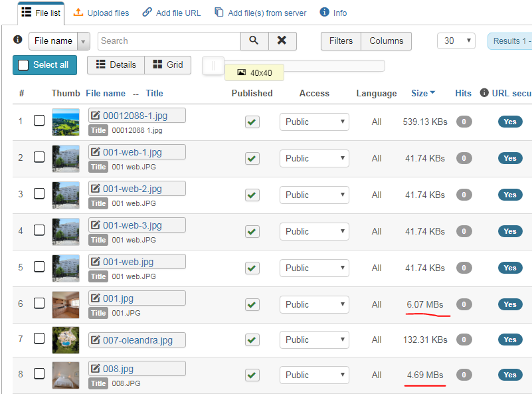Toggle published checkmark for 007-oleandra.jpg
Image resolution: width=532 pixels, height=394 pixels.
tap(252, 340)
